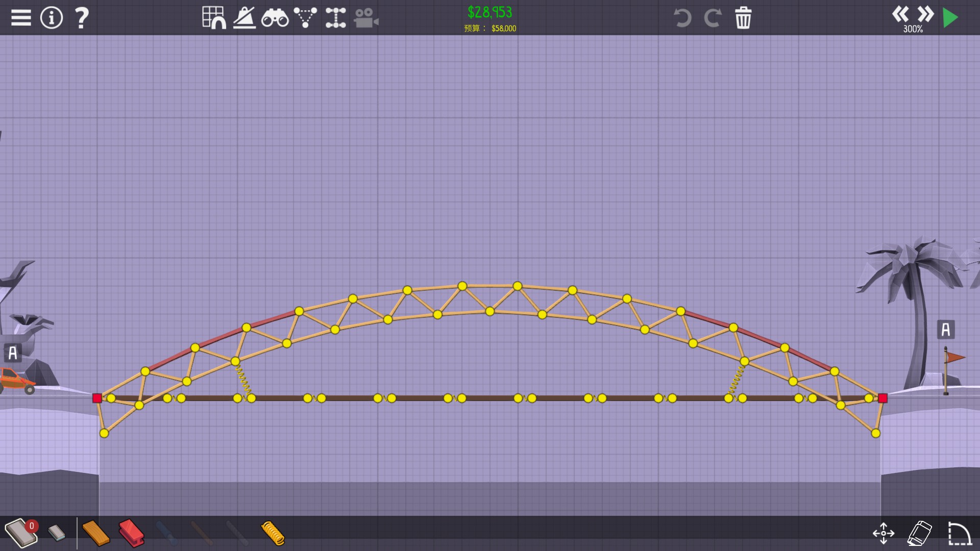Click the red left anchor point

click(x=97, y=398)
